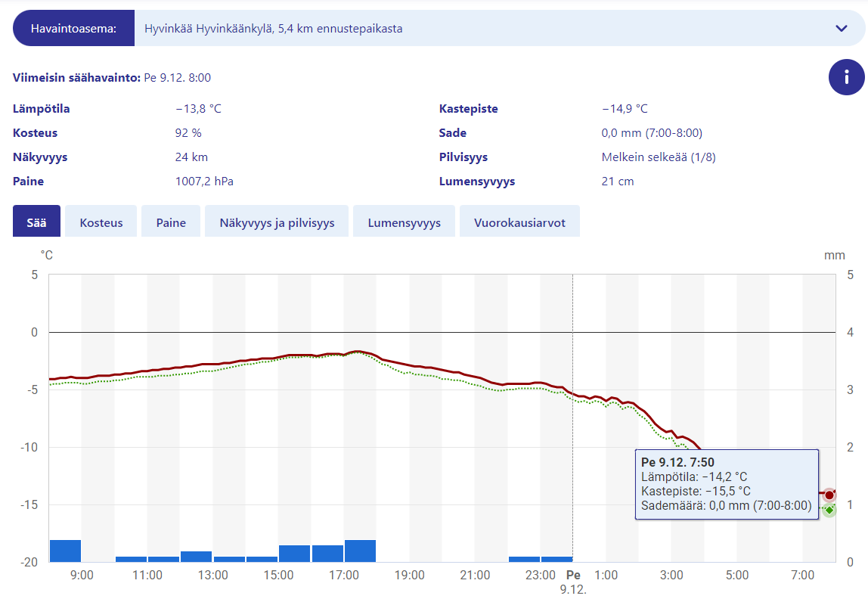Select the Sää tab
868x599 pixels.
[x=36, y=222]
